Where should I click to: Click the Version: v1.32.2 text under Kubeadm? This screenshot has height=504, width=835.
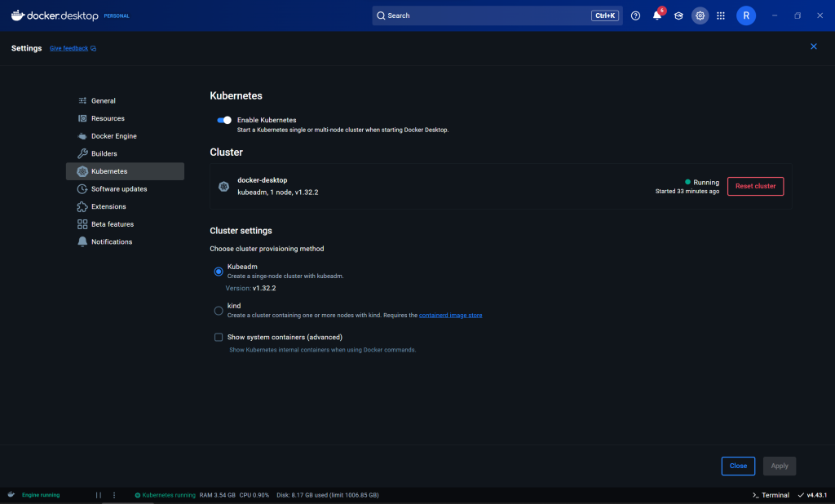point(250,288)
